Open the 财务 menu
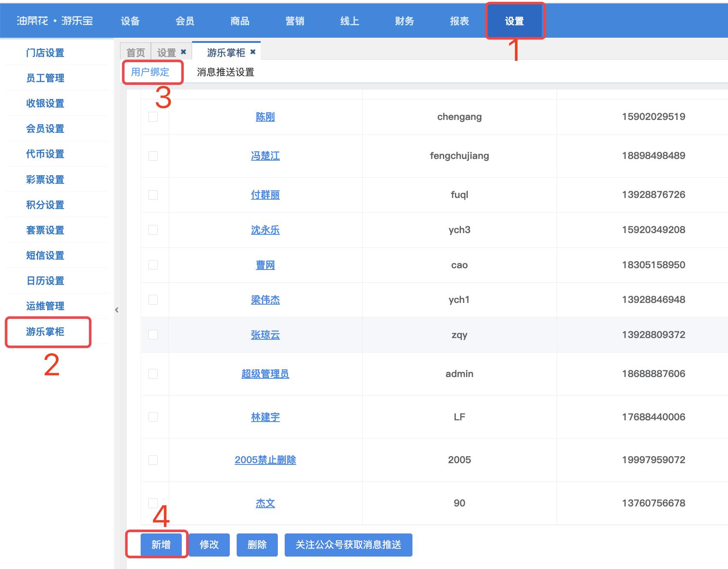728x569 pixels. pos(405,21)
